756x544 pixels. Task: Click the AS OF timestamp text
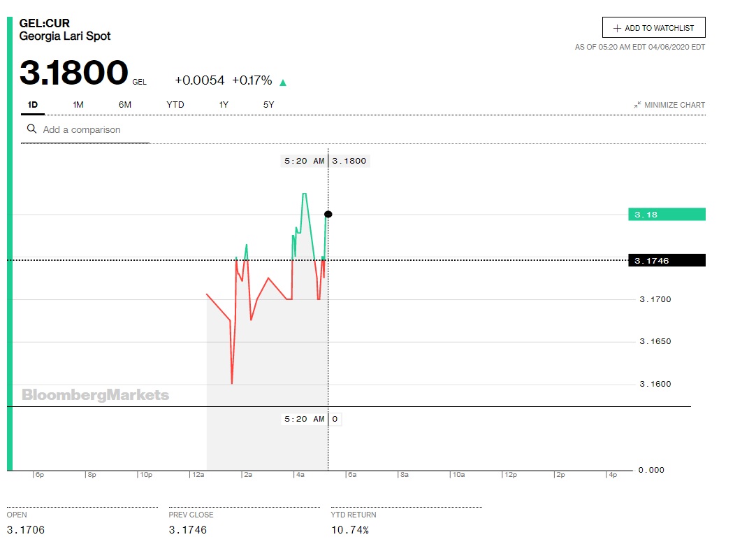pyautogui.click(x=640, y=47)
